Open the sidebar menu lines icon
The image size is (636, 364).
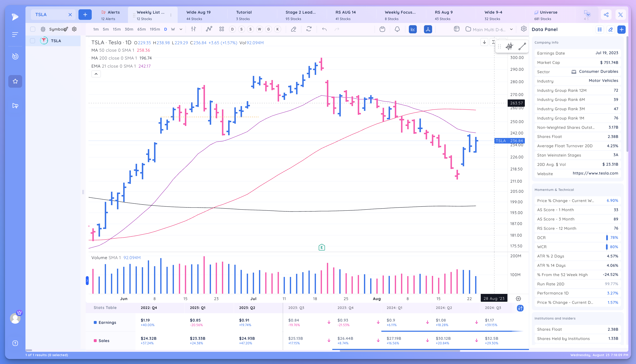click(x=15, y=35)
